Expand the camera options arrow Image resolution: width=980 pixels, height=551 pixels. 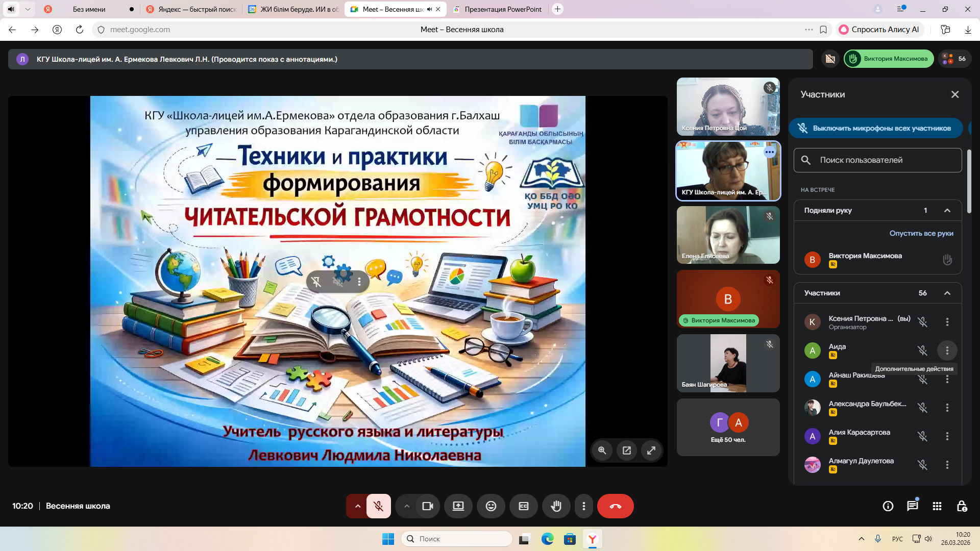pyautogui.click(x=406, y=506)
